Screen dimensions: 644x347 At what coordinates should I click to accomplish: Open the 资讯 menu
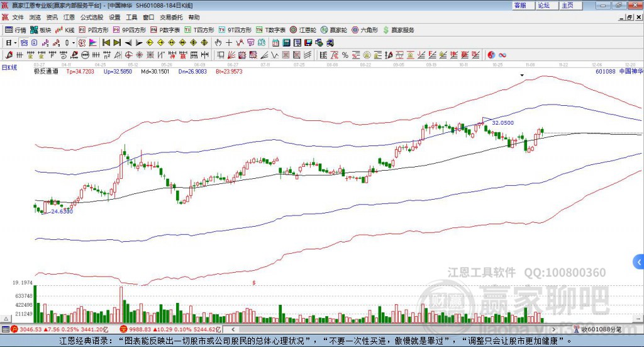point(52,17)
